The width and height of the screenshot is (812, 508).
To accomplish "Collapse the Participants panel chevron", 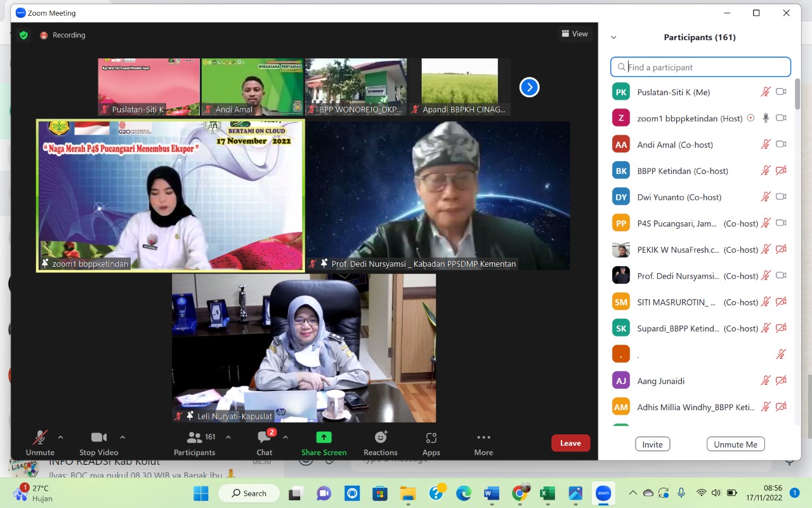I will (x=613, y=37).
